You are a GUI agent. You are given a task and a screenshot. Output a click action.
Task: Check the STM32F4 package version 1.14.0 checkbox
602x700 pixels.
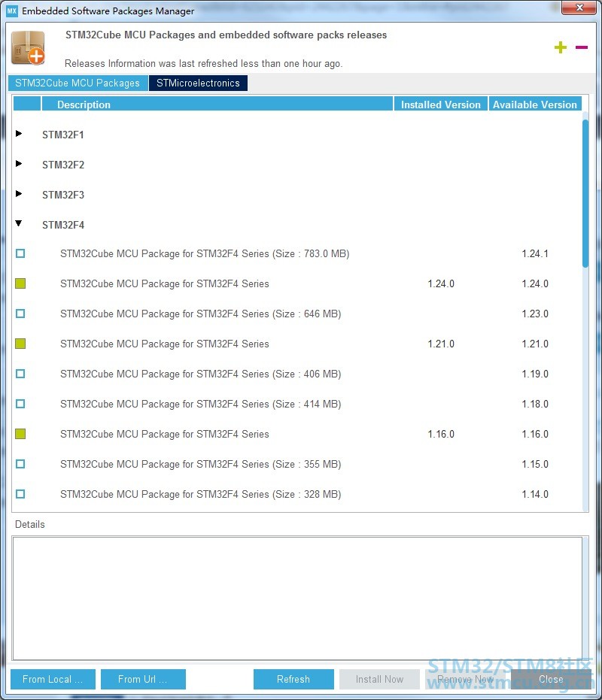[x=20, y=494]
